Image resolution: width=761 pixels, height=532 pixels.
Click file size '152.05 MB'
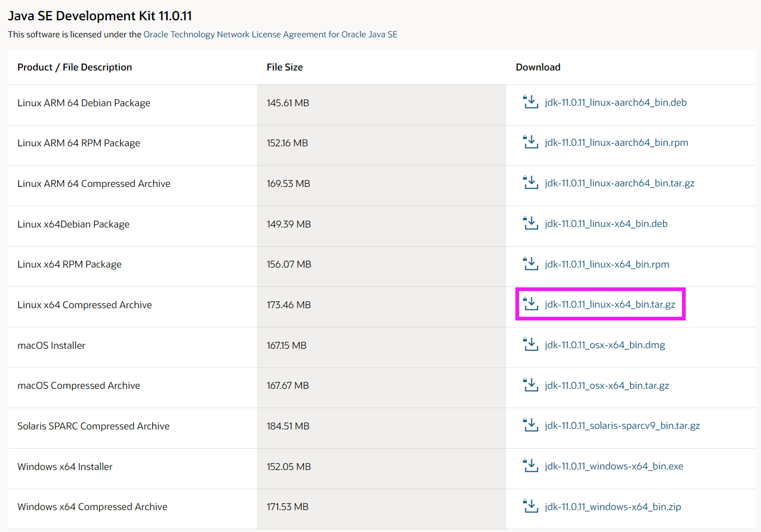point(289,467)
